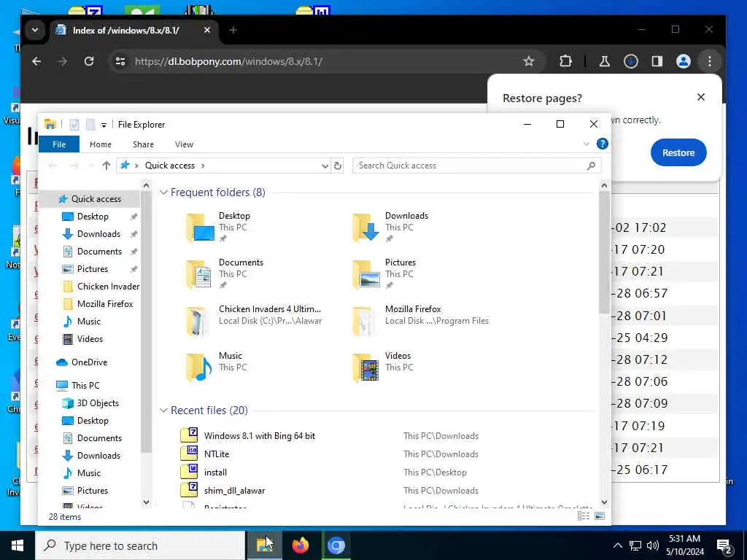Open Chrome tab search dropdown
The width and height of the screenshot is (747, 560).
click(x=35, y=30)
